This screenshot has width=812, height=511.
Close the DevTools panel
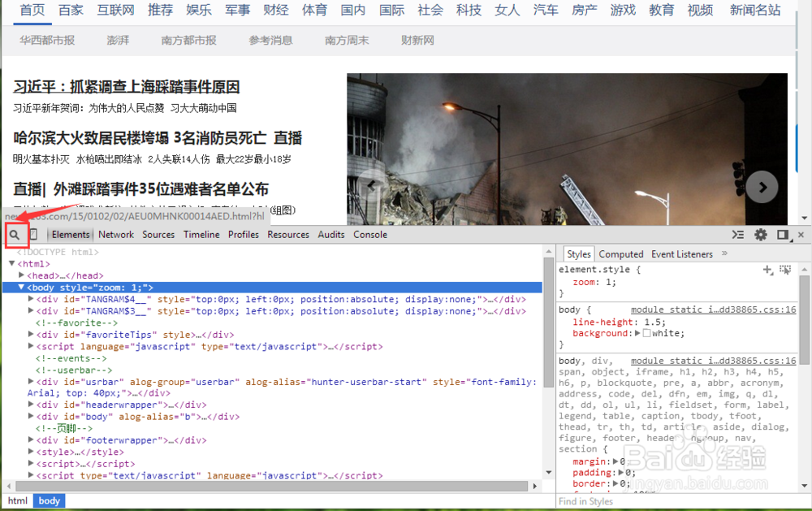point(801,235)
